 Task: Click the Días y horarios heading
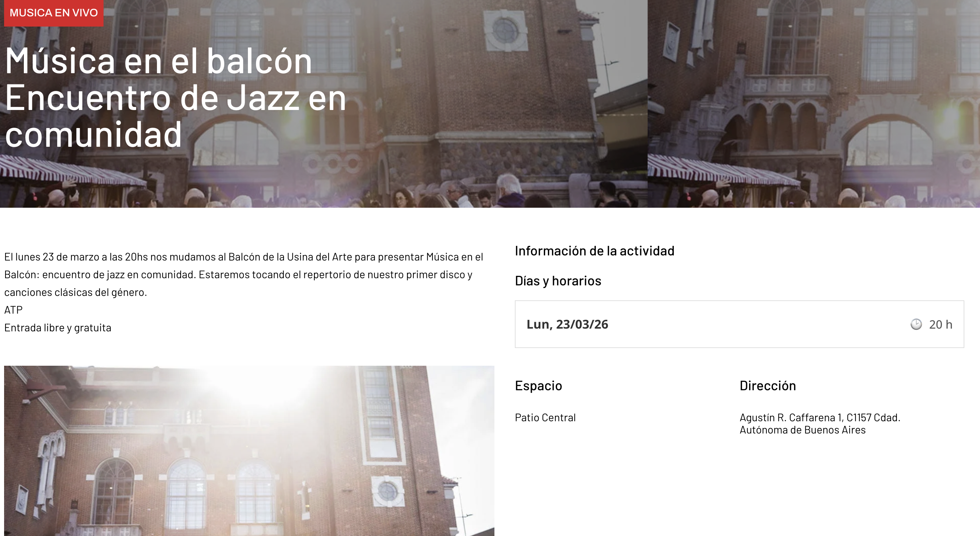558,281
